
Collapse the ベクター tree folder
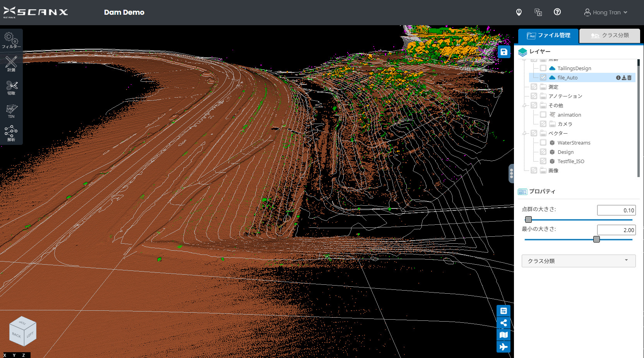point(525,133)
